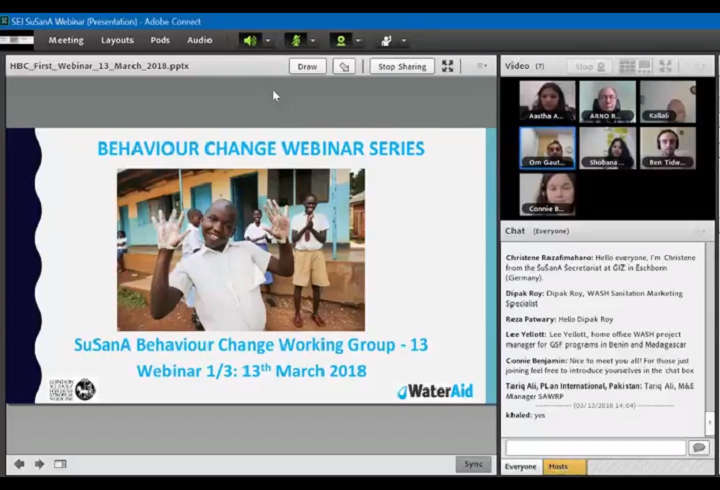The image size is (720, 490).
Task: Advance to the next slide arrow
Action: 39,464
